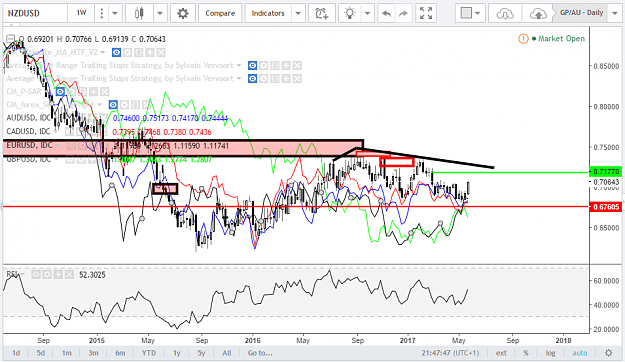Undo last chart action
This screenshot has height=362, width=625.
point(386,13)
